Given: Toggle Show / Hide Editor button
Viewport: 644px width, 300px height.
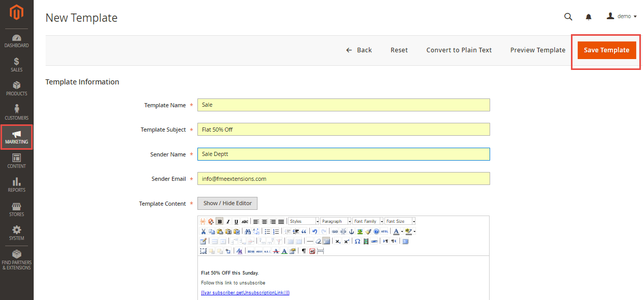Looking at the screenshot, I should point(227,204).
